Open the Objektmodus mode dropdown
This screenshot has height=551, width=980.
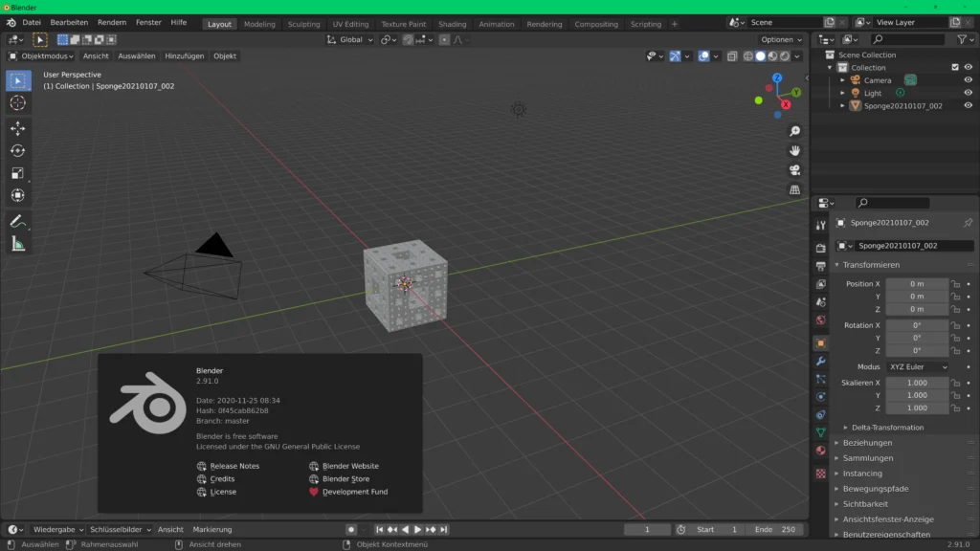(40, 55)
